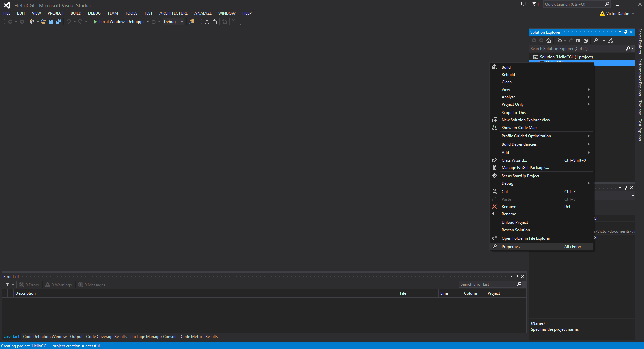Select Manage NuGet Packages
The width and height of the screenshot is (644, 349).
pos(541,168)
